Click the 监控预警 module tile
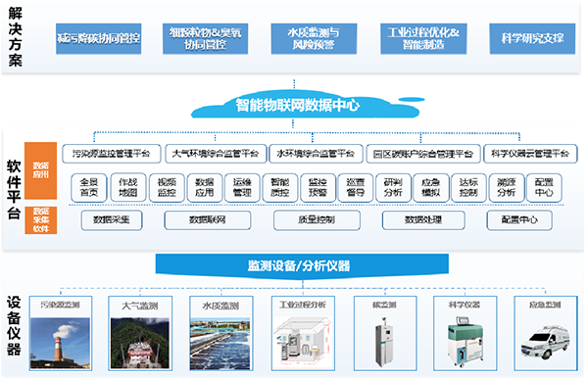 (318, 188)
